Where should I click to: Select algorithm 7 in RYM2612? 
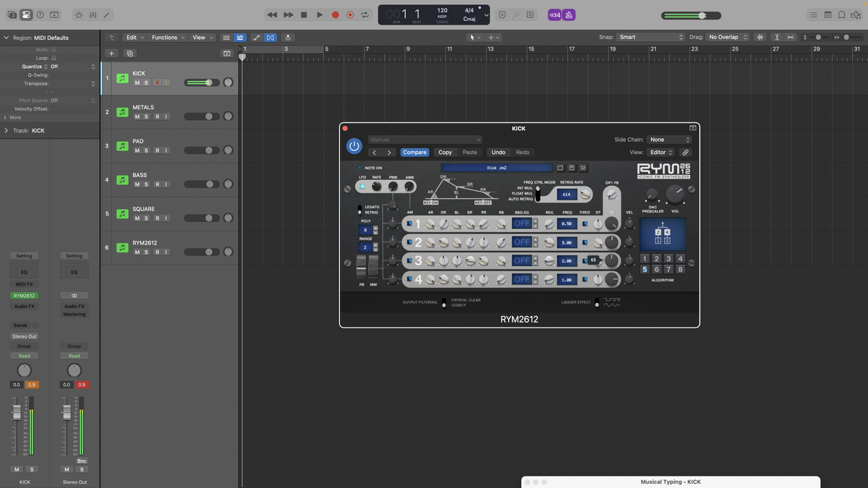point(668,270)
